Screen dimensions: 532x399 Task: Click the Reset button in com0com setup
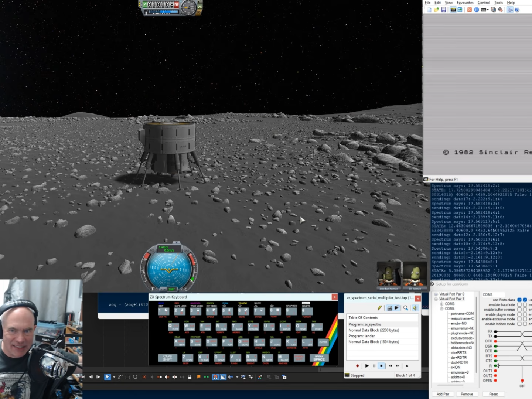pyautogui.click(x=493, y=394)
